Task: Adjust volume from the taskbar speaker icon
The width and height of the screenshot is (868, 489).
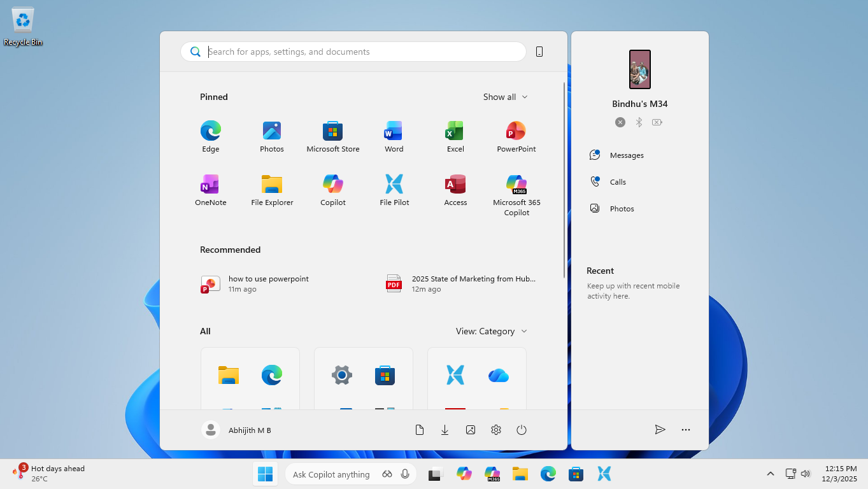Action: [x=805, y=474]
